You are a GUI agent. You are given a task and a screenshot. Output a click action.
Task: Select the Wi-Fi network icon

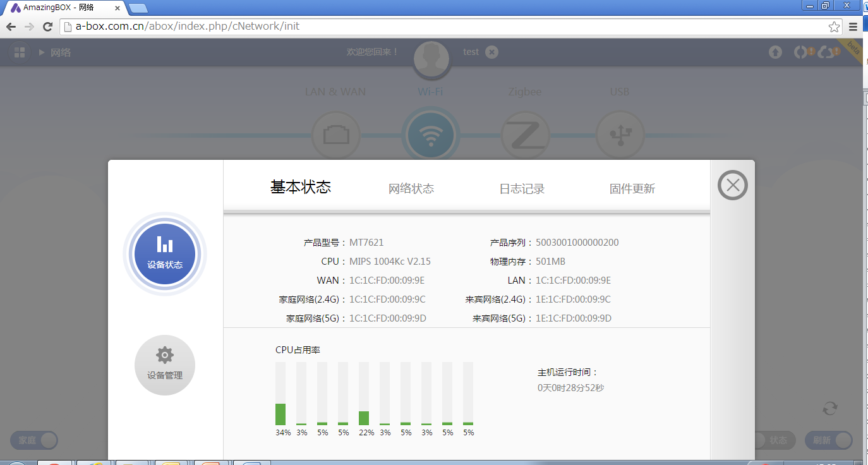click(x=431, y=135)
